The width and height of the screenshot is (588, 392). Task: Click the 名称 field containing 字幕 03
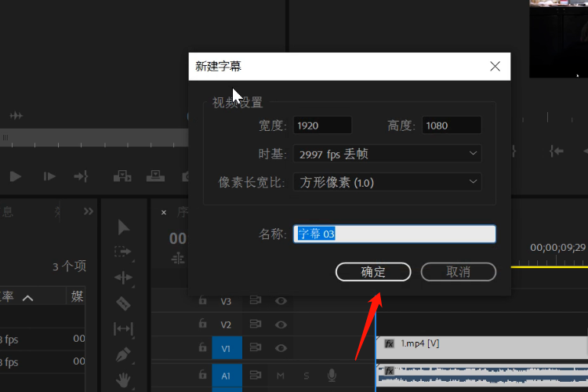click(x=394, y=234)
